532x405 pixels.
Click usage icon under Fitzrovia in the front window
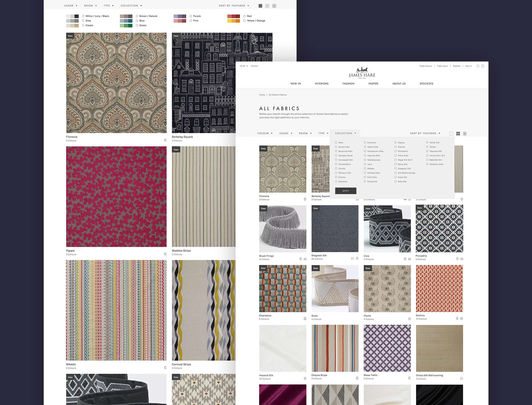click(x=305, y=199)
